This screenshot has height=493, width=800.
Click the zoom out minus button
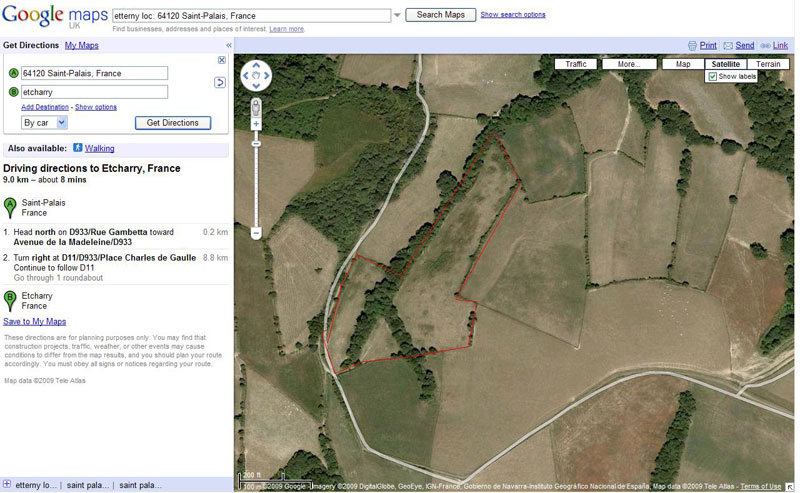tap(257, 233)
